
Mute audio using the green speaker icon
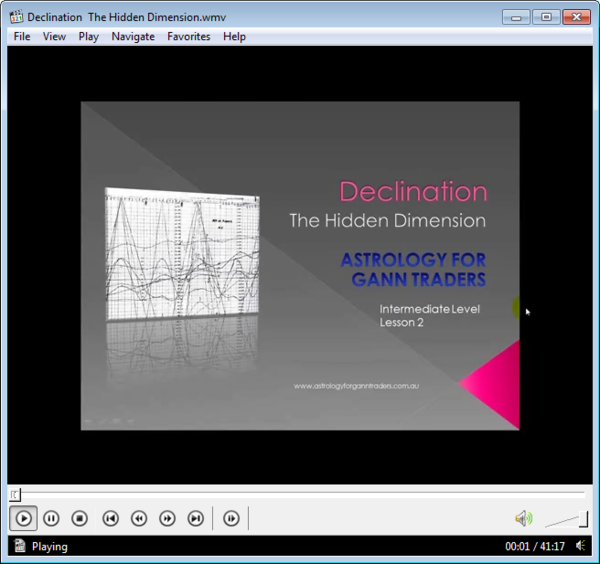[x=523, y=518]
